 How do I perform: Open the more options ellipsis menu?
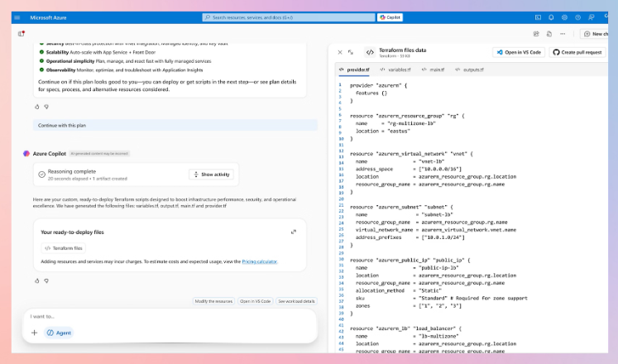(563, 34)
